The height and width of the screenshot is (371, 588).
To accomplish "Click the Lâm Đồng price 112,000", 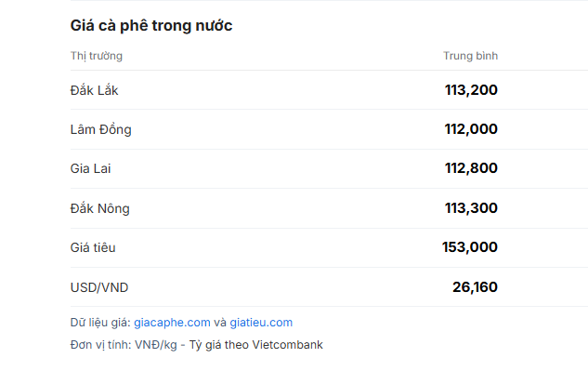I will (471, 129).
